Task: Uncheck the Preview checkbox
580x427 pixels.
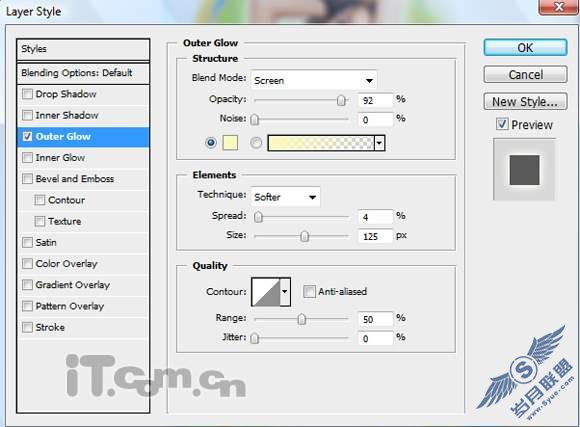Action: (x=502, y=124)
